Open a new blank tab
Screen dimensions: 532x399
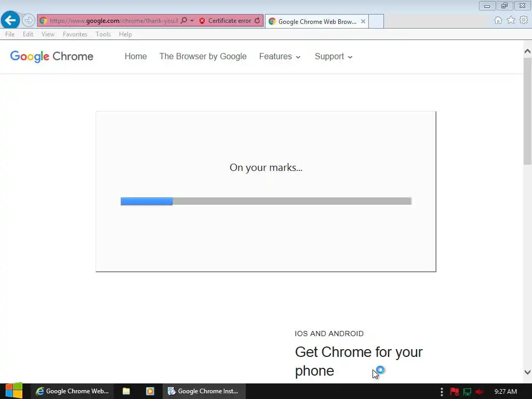pos(376,21)
